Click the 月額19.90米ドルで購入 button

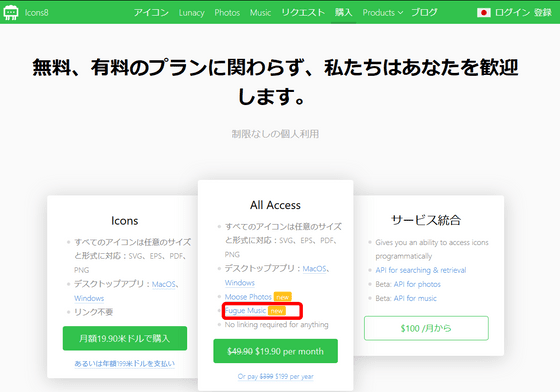tap(125, 338)
